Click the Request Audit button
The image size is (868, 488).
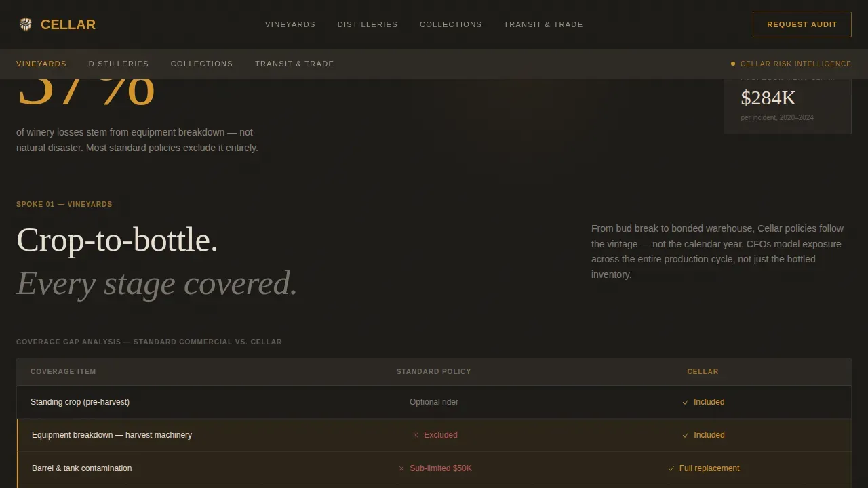[x=802, y=24]
